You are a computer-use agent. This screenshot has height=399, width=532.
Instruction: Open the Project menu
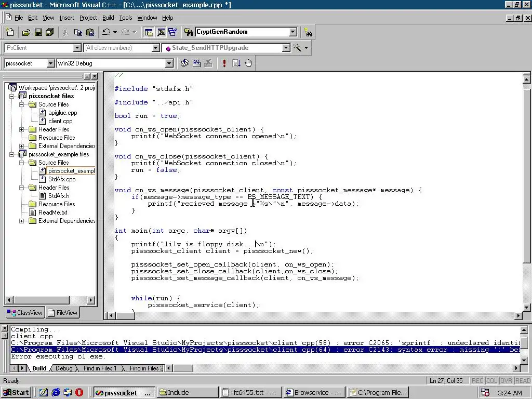(88, 18)
